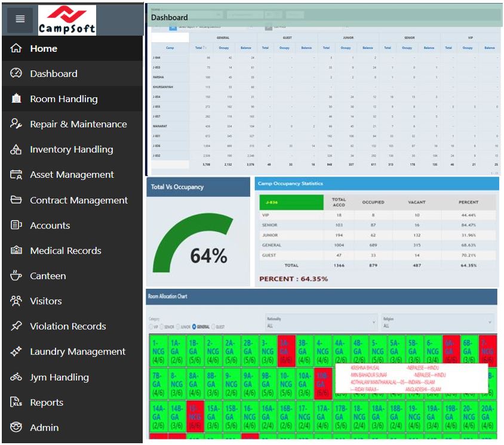The image size is (504, 445).
Task: Click the Reports XLS file icon
Action: coord(16,403)
